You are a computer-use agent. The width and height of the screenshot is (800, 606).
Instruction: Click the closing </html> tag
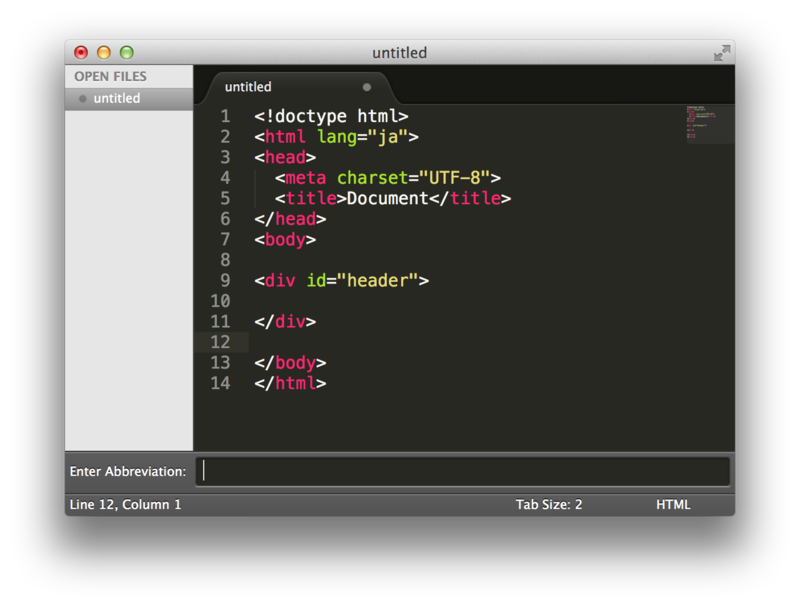click(290, 383)
